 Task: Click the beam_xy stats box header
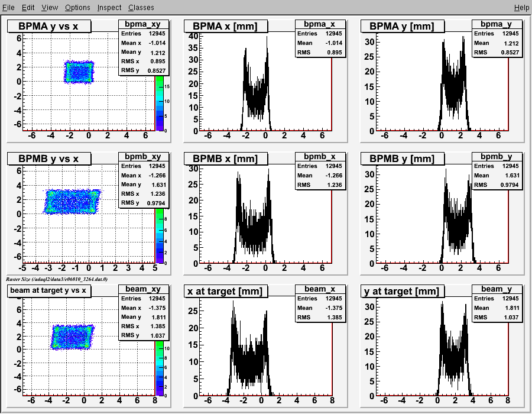[143, 289]
